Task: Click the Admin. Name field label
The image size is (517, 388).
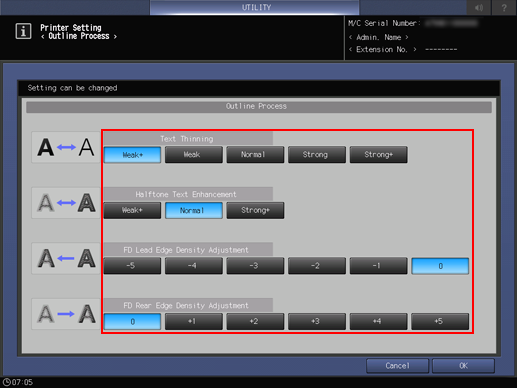Action: (379, 37)
